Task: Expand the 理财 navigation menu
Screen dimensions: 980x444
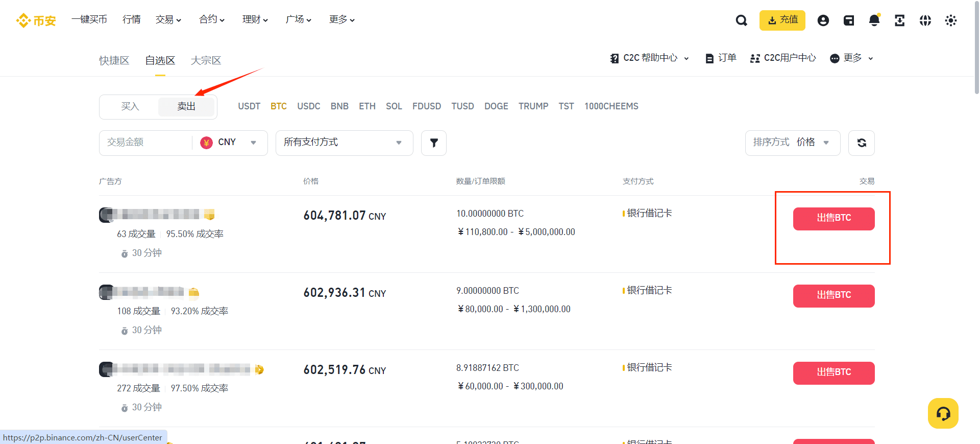Action: 255,19
